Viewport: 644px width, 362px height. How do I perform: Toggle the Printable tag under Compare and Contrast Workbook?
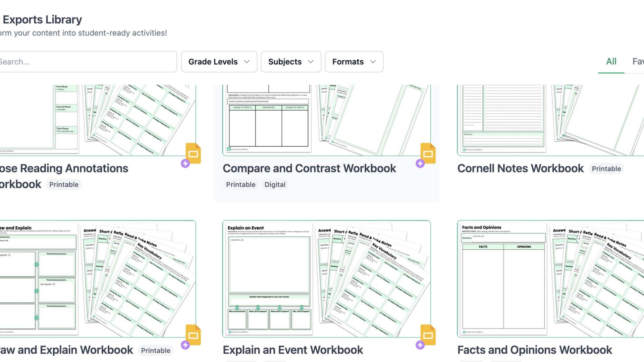point(240,184)
